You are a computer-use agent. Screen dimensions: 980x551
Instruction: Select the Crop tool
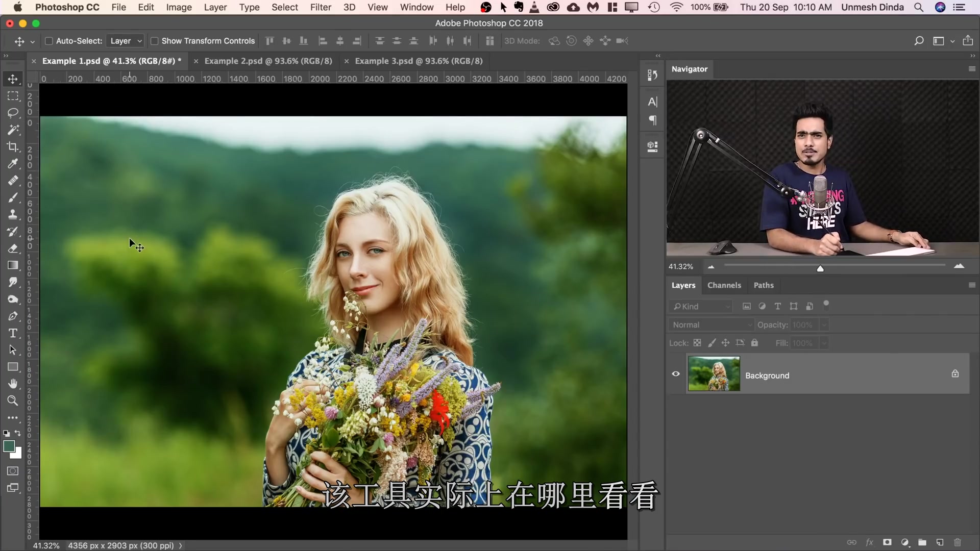point(13,146)
